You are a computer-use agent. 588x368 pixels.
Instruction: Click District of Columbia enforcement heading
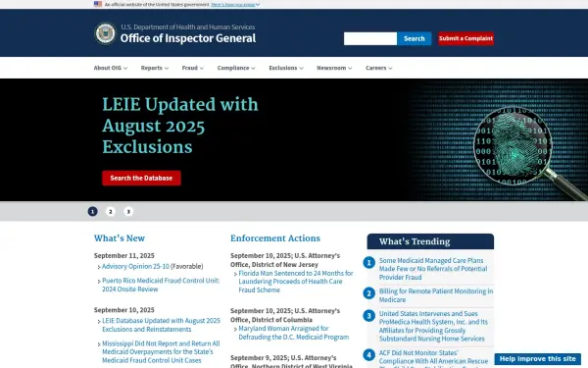tap(285, 315)
